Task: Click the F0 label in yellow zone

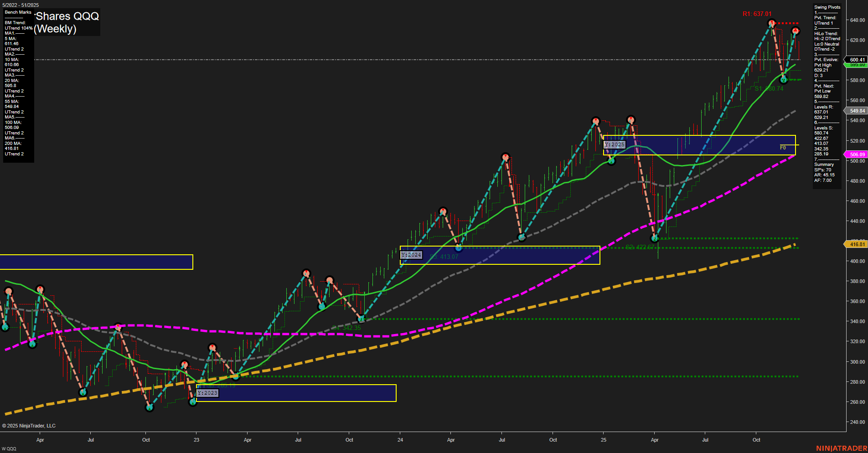Action: click(x=783, y=148)
